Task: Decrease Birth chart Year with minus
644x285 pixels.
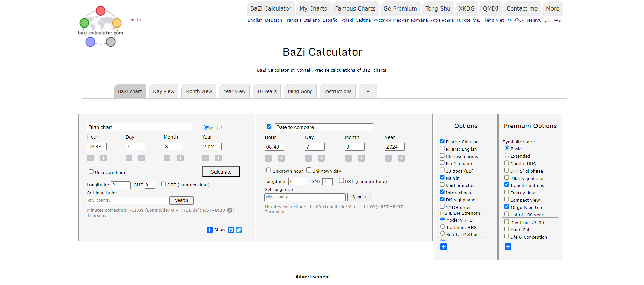Action: 205,158
